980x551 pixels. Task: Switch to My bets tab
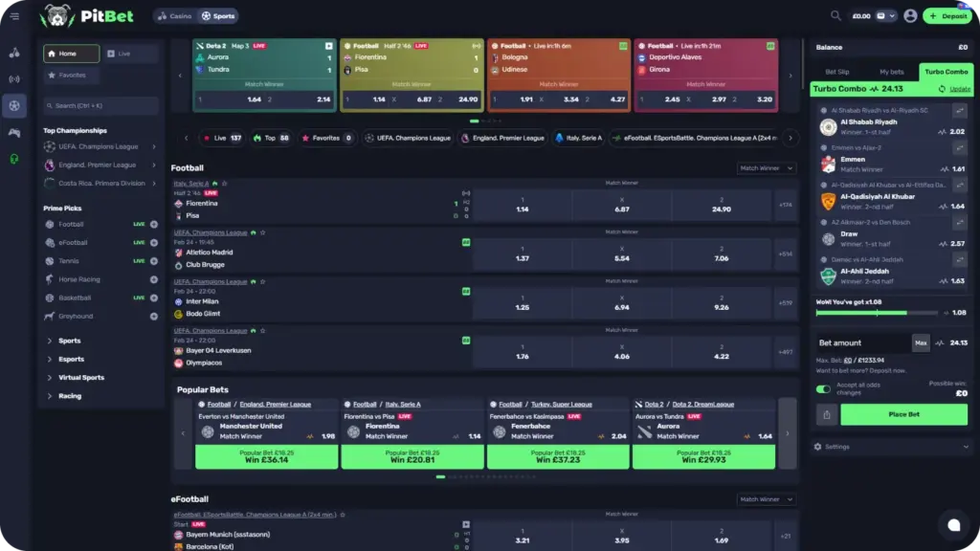click(x=891, y=72)
